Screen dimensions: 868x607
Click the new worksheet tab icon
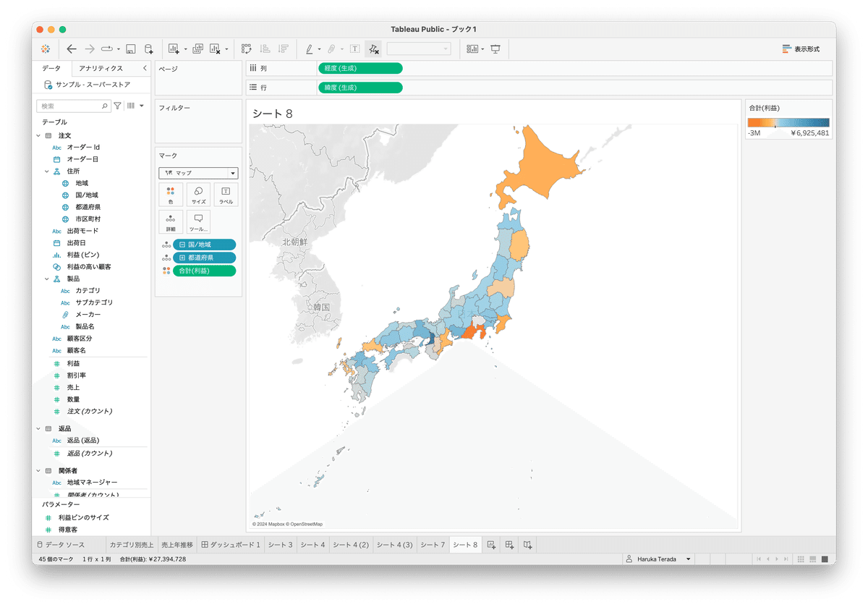491,545
